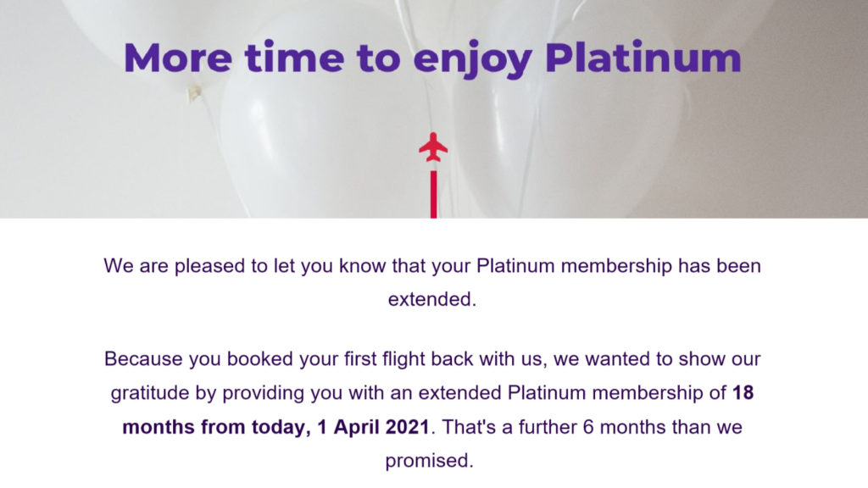Click the word 'gratitude' in the second paragraph
This screenshot has width=868, height=488.
pyautogui.click(x=149, y=394)
